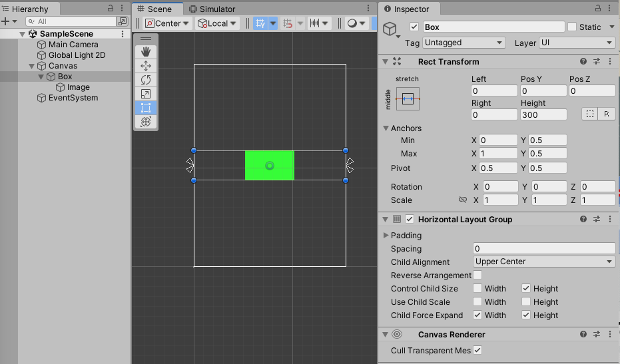Select the Scale tool
The height and width of the screenshot is (364, 620).
pyautogui.click(x=145, y=94)
